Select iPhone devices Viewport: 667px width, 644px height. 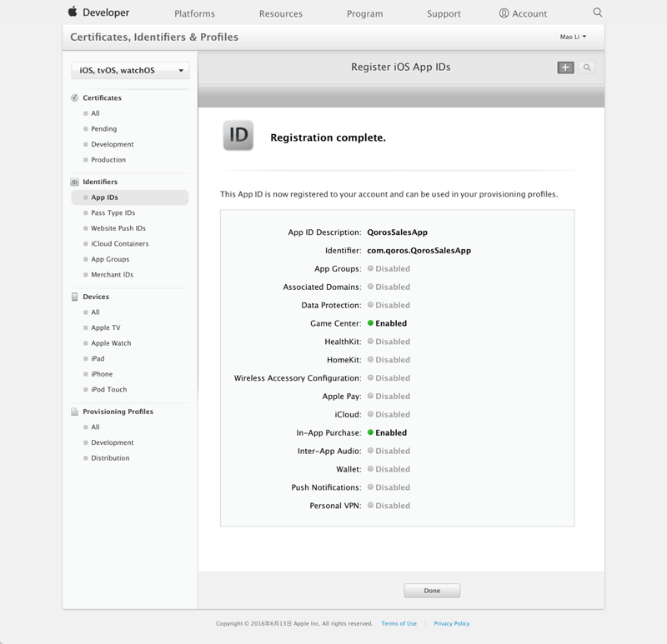click(x=102, y=374)
